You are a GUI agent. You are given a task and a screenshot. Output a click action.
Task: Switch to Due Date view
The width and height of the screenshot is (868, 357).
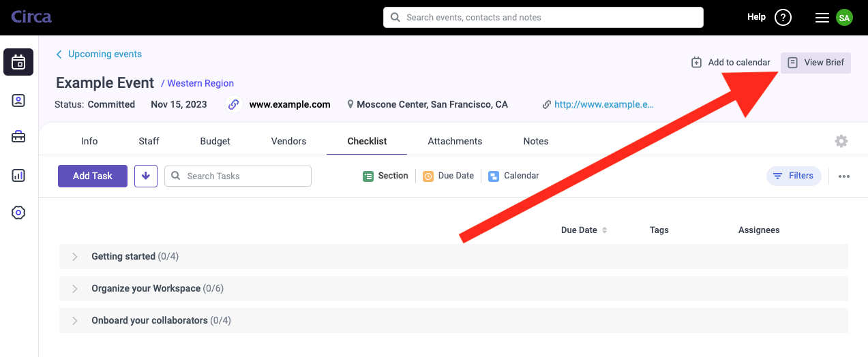click(449, 176)
